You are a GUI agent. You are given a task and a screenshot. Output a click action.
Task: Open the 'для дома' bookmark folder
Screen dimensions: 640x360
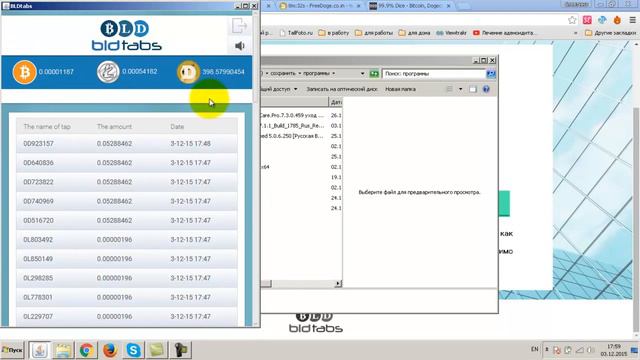point(414,33)
